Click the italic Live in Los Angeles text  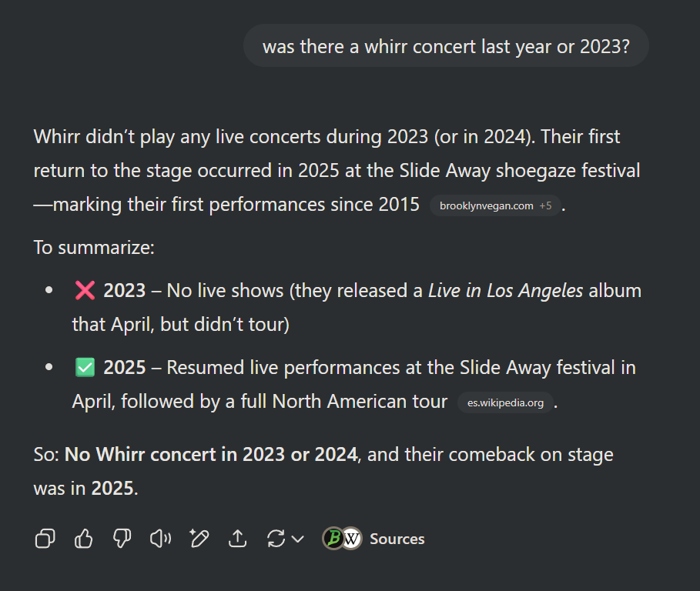pyautogui.click(x=505, y=290)
